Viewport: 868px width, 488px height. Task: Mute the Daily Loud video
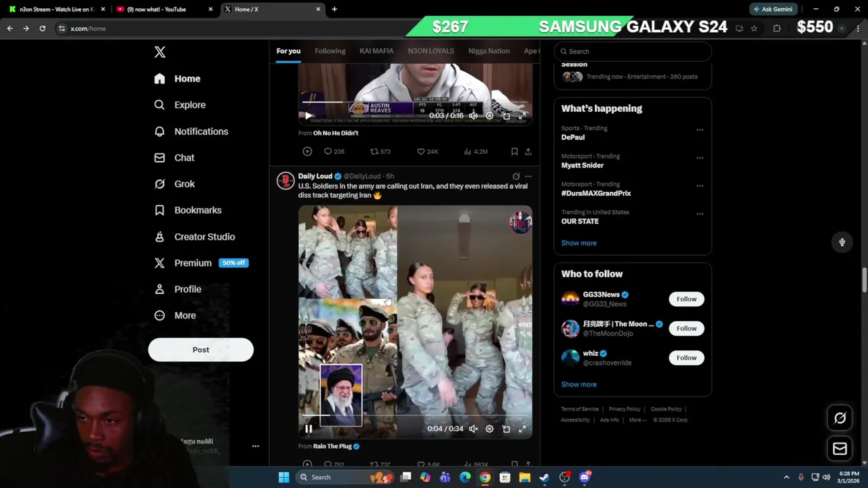(473, 429)
